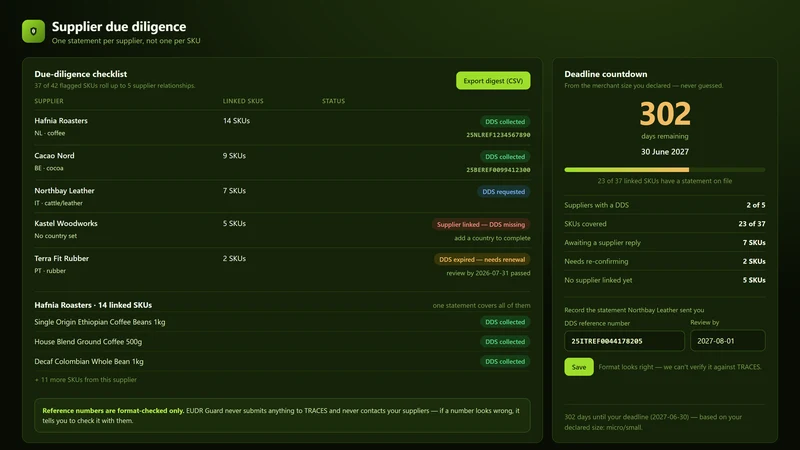The image size is (800, 450).
Task: Click 'SKUs covered' stat row
Action: point(664,223)
